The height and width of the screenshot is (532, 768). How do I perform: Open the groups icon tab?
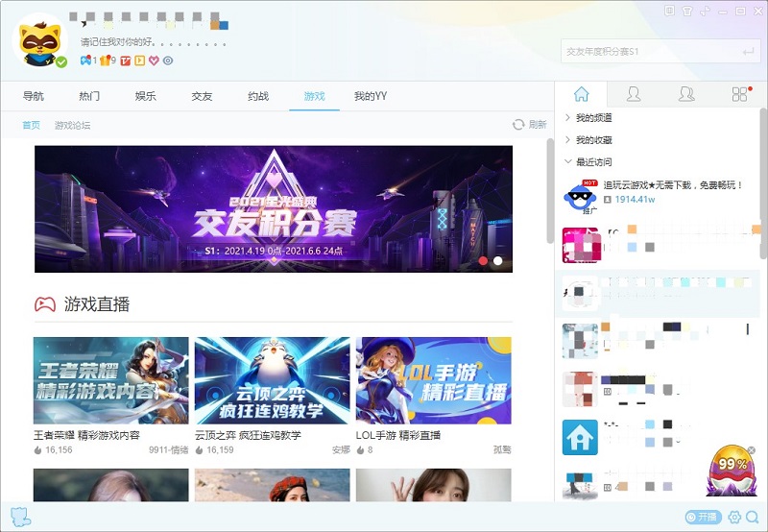point(686,94)
